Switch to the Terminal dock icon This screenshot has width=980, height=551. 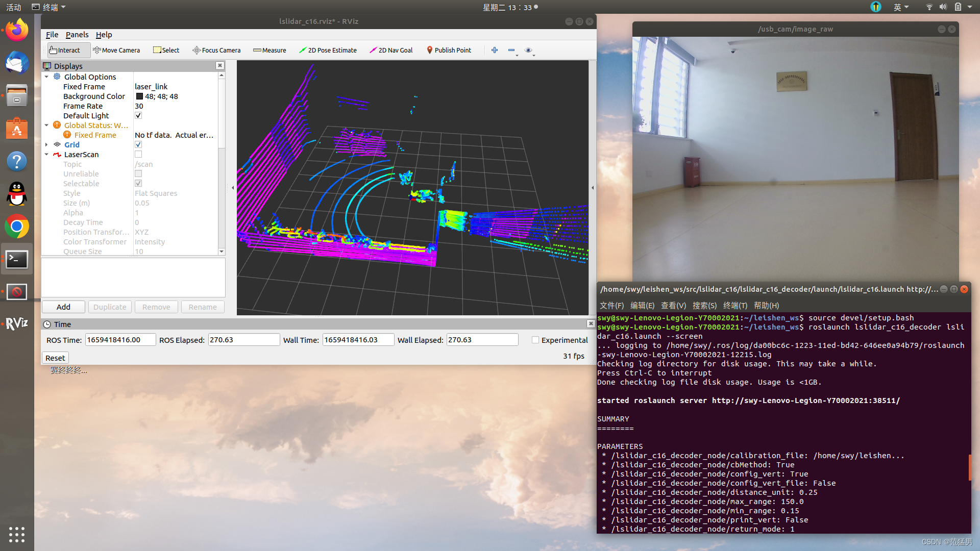pyautogui.click(x=17, y=259)
